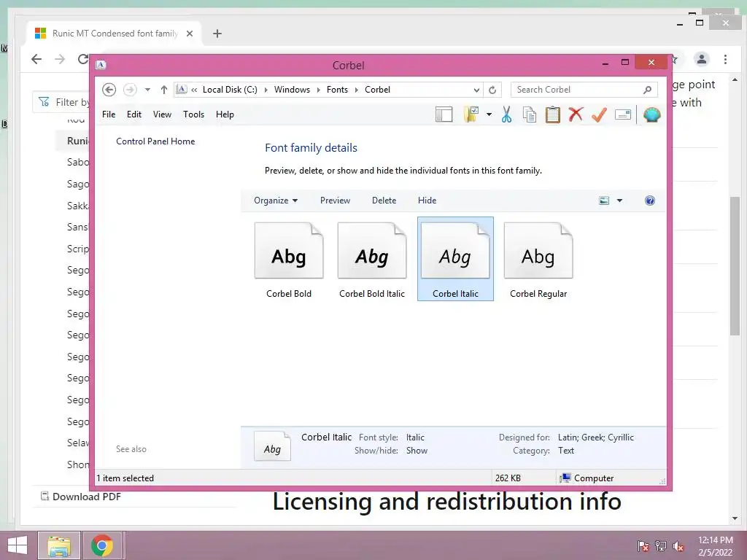Image resolution: width=747 pixels, height=560 pixels.
Task: Click the Preview command button
Action: pos(335,201)
